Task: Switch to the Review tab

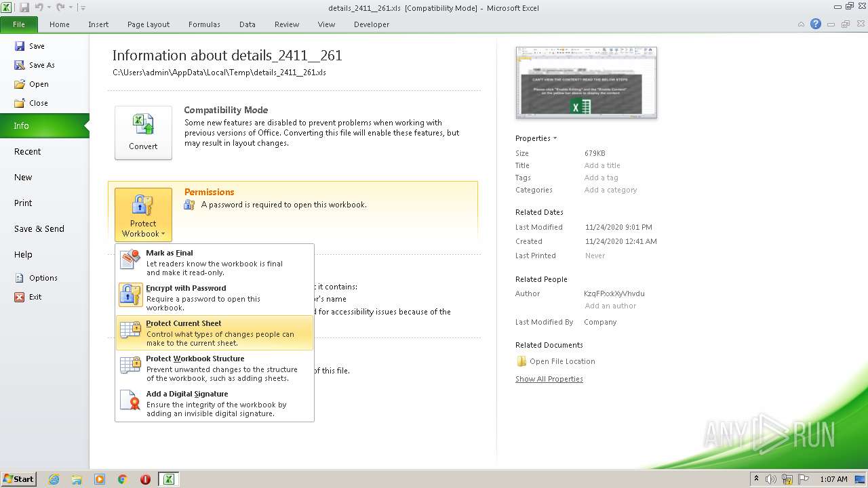Action: point(287,24)
